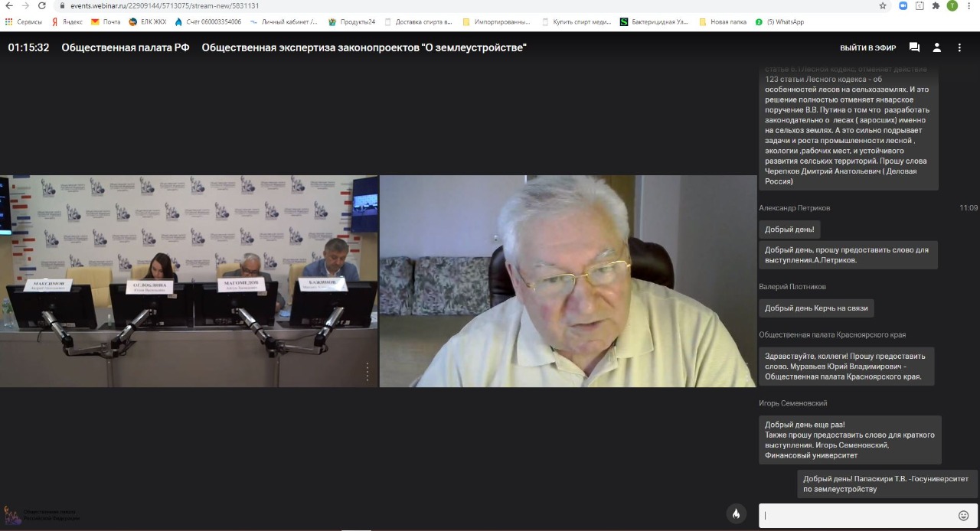Screen dimensions: 980x531
Task: Open the Почта bookmark
Action: [106, 22]
